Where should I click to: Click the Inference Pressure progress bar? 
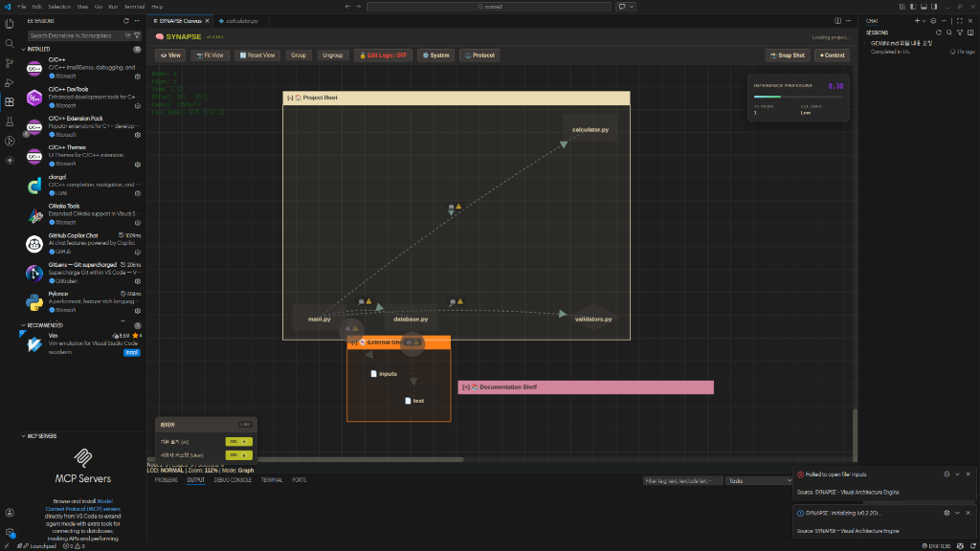coord(799,97)
